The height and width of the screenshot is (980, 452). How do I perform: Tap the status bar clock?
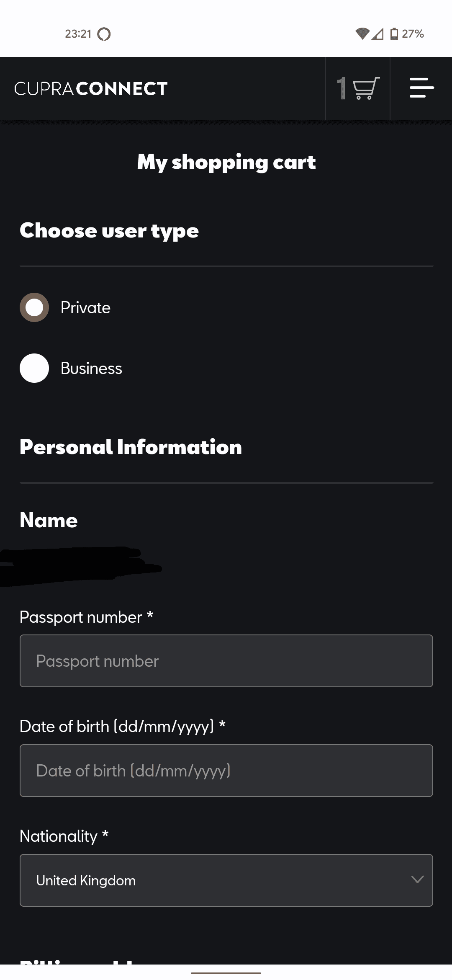[78, 34]
